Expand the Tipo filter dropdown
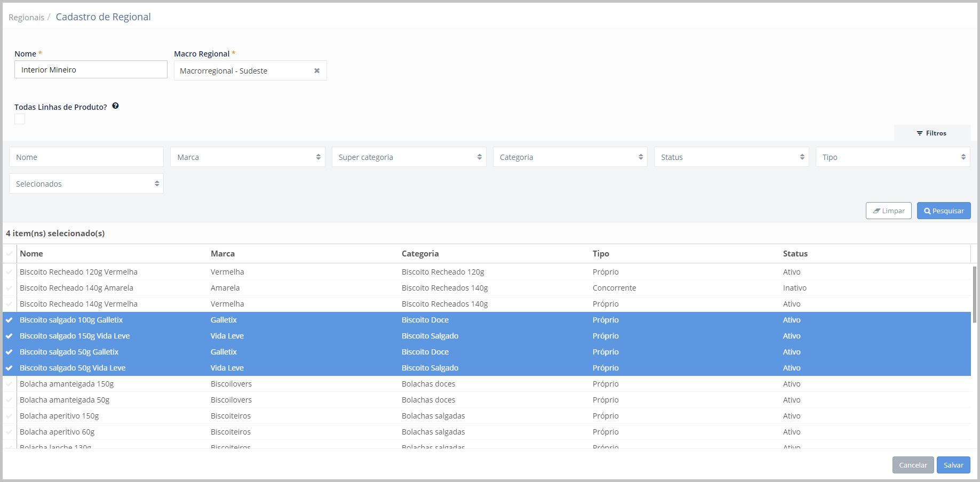The image size is (980, 482). [893, 157]
